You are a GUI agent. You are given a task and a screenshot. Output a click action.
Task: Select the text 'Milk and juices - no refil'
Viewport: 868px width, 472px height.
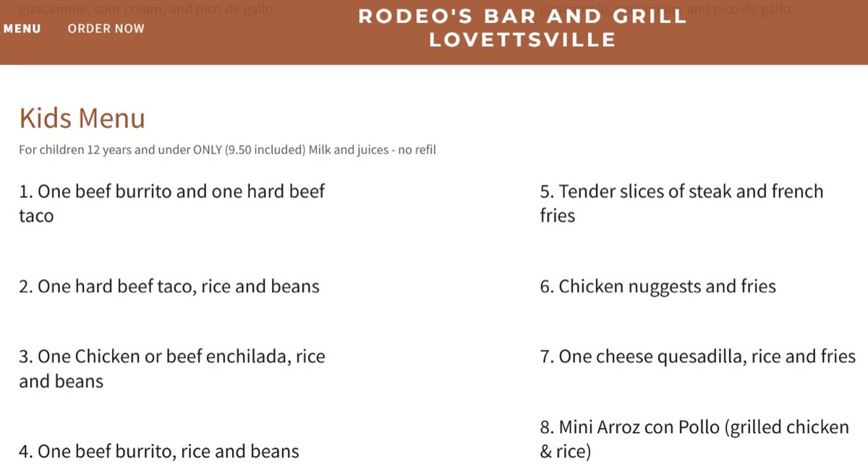(x=373, y=150)
